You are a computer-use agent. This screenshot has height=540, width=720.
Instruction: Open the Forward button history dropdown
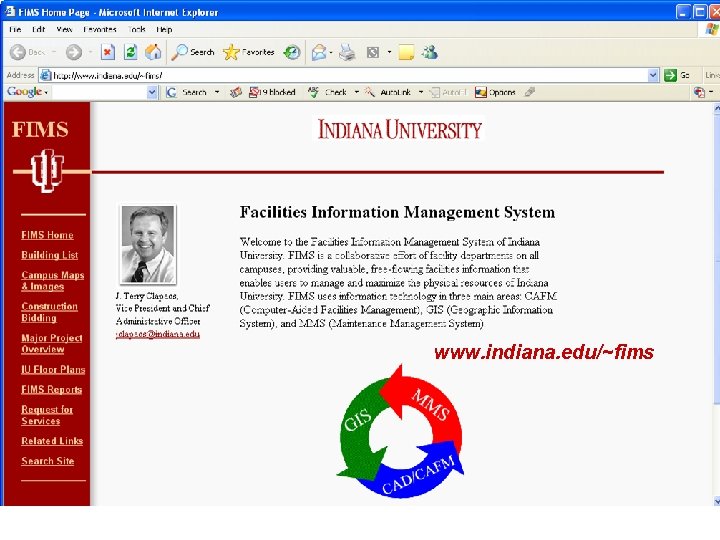pyautogui.click(x=90, y=52)
